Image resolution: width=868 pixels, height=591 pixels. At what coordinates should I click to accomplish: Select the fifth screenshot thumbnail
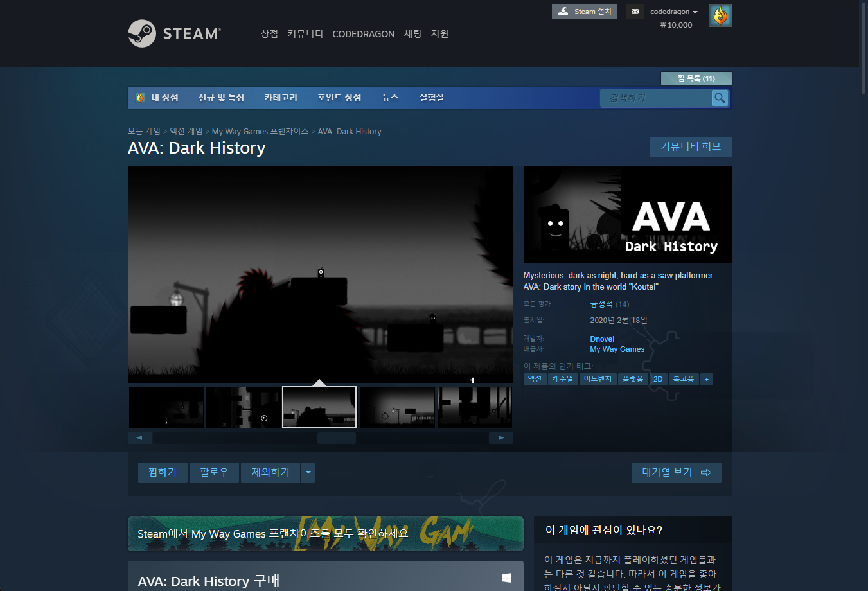(475, 407)
